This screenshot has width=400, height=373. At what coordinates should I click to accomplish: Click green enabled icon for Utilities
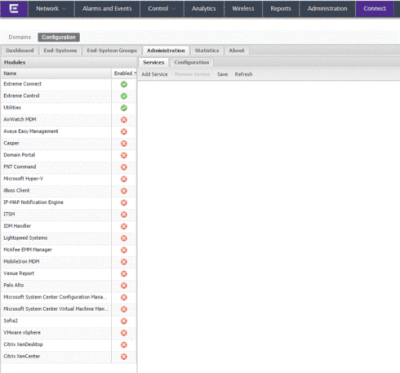[x=124, y=108]
